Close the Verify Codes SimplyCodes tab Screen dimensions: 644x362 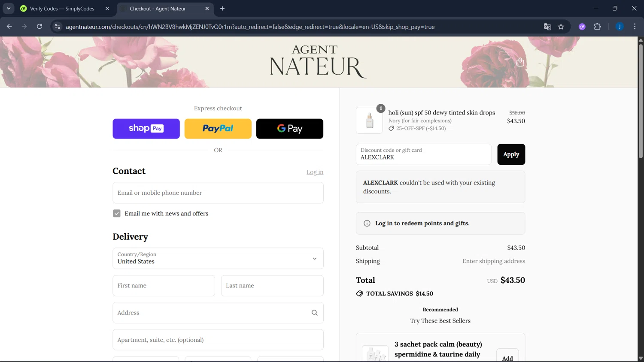tap(107, 9)
